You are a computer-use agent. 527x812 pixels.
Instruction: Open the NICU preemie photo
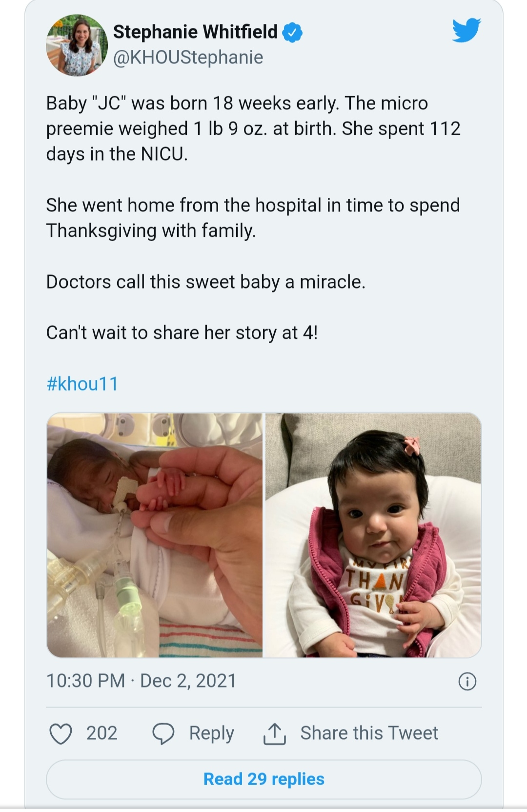click(155, 535)
